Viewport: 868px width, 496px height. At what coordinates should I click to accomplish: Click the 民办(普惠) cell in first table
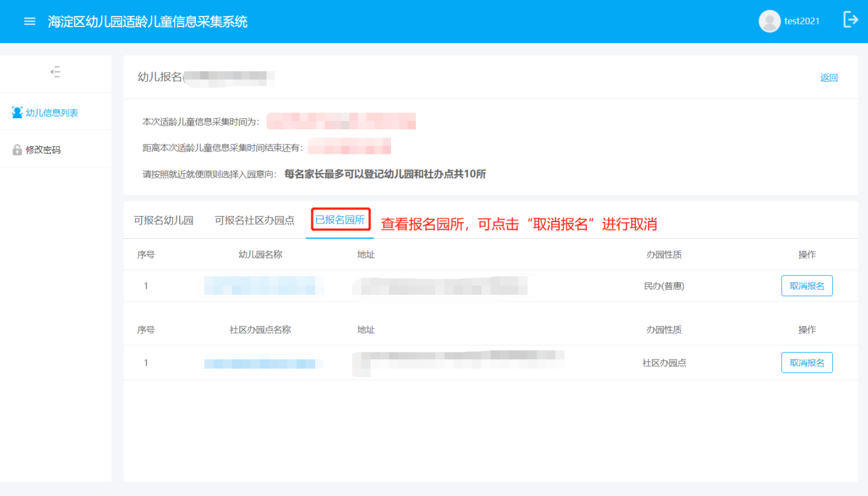coord(664,286)
